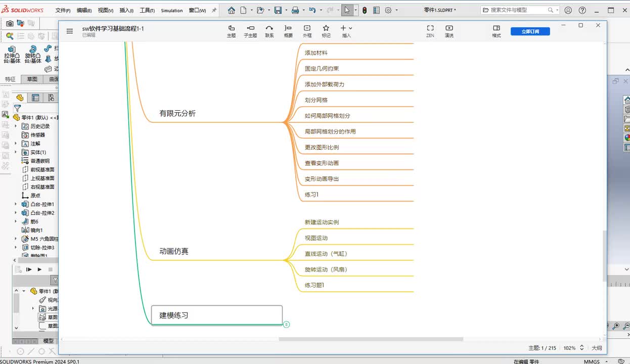The image size is (630, 364).
Task: Click the SolidWorks Home icon
Action: (231, 10)
